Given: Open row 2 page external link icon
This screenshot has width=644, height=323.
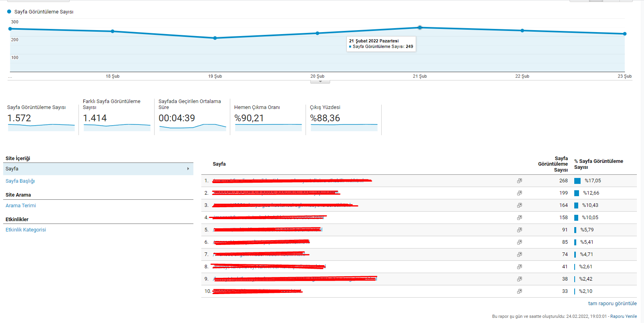Looking at the screenshot, I should pos(519,193).
